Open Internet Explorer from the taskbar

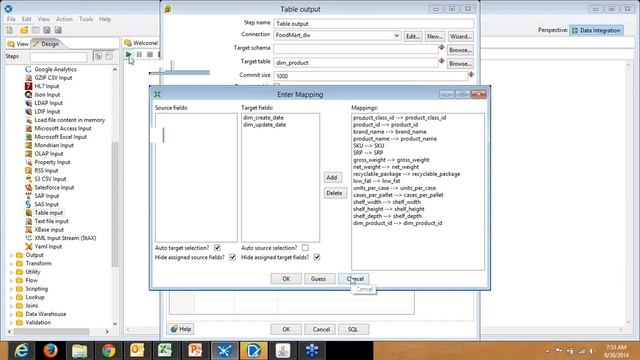(21, 351)
